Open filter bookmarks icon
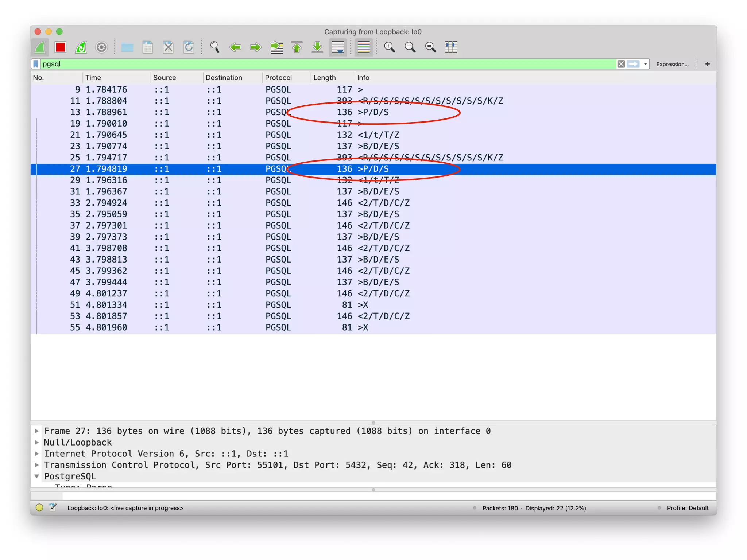The width and height of the screenshot is (747, 560). click(36, 64)
